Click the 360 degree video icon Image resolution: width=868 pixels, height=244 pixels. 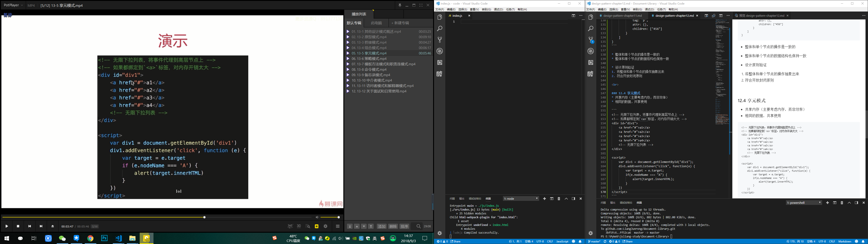coord(290,226)
